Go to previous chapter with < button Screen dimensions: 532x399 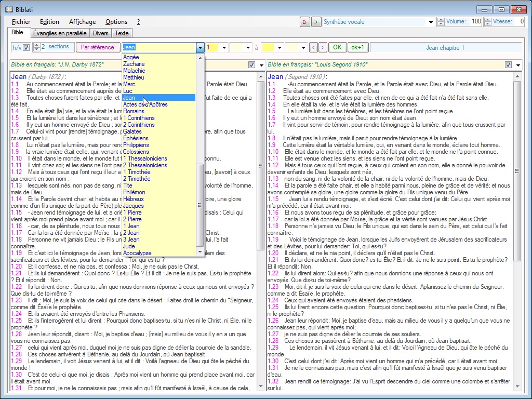(313, 47)
